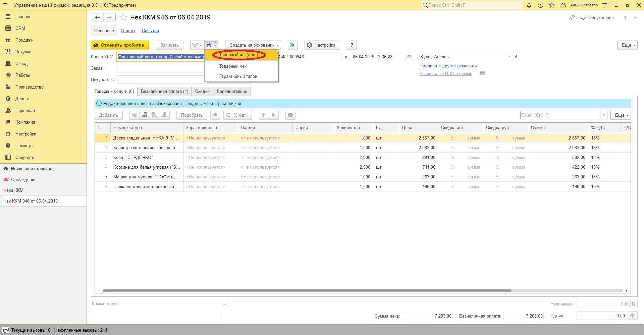Click structure of subordination icon
The image size is (644, 335).
coord(293,45)
